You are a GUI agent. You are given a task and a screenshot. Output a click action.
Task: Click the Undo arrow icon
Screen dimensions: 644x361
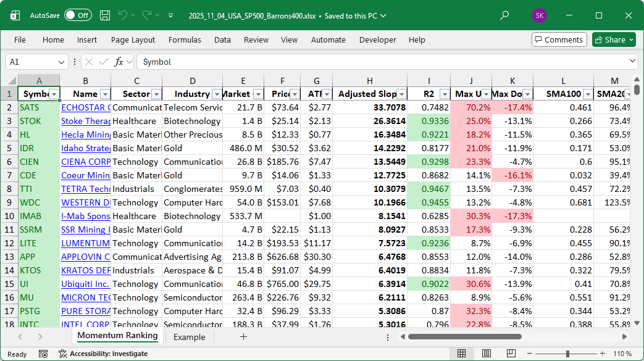[122, 15]
